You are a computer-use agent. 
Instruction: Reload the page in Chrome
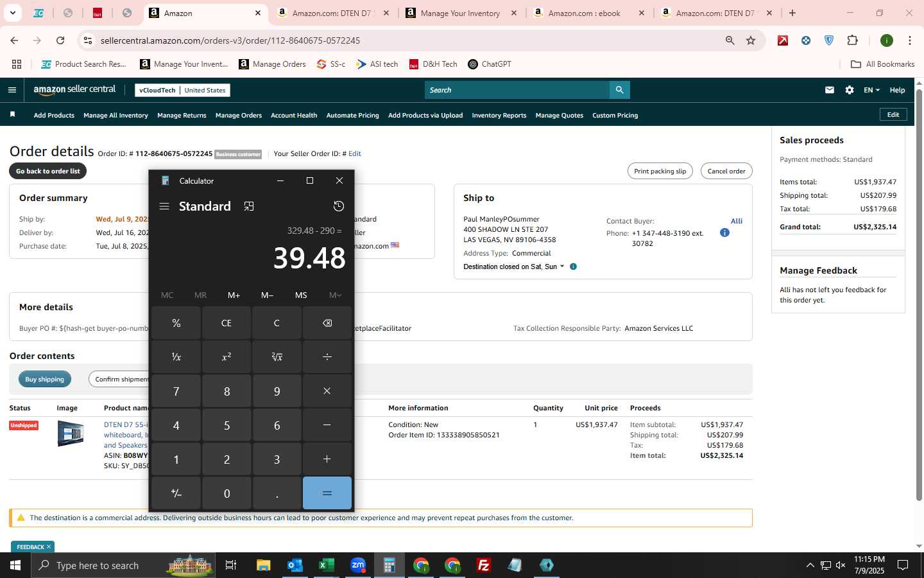(60, 40)
